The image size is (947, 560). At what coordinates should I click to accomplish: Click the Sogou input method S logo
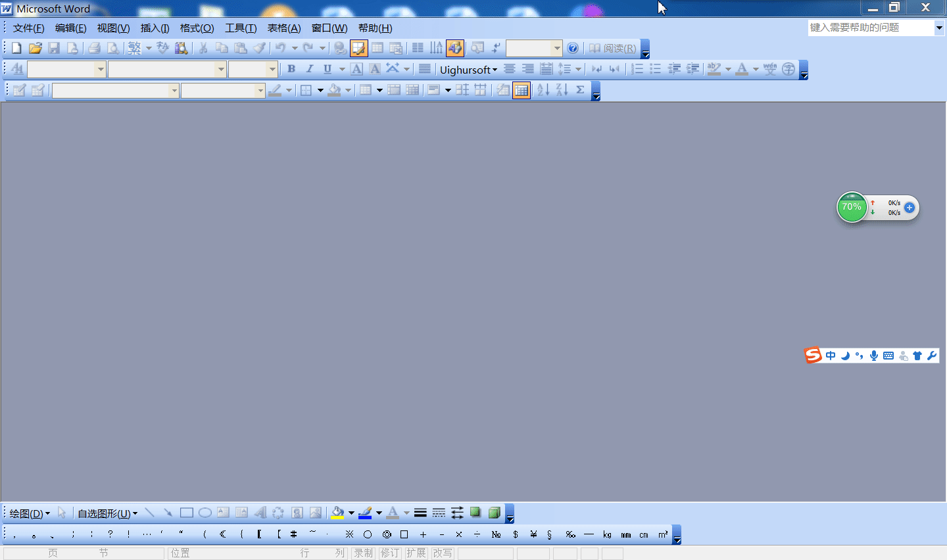[813, 356]
